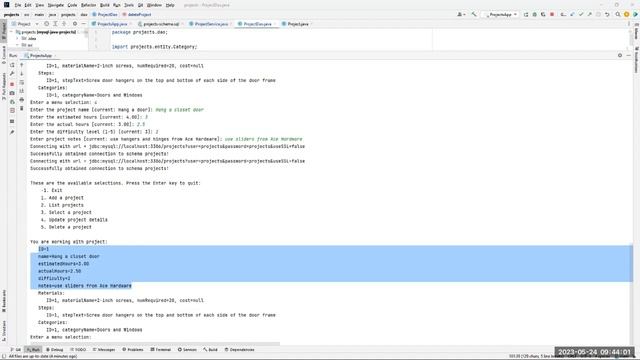Open the user account dropdown in toolbar
Image resolution: width=640 pixels, height=360 pixels.
pos(461,14)
